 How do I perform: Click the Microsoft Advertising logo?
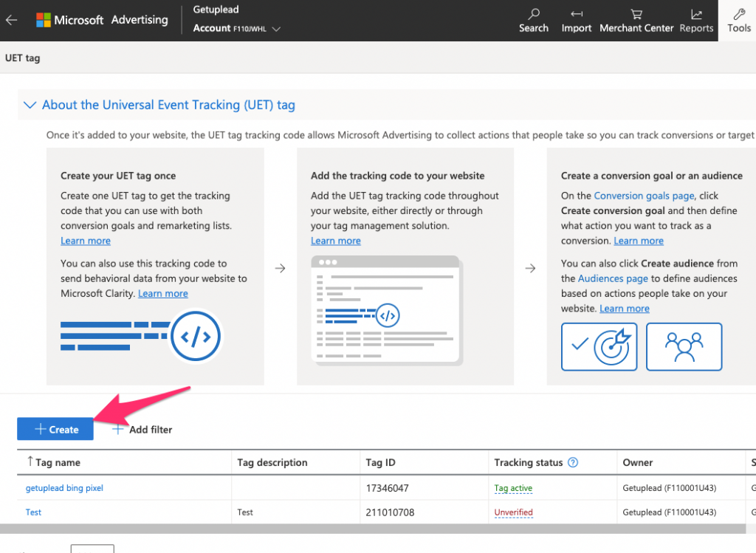click(x=102, y=20)
